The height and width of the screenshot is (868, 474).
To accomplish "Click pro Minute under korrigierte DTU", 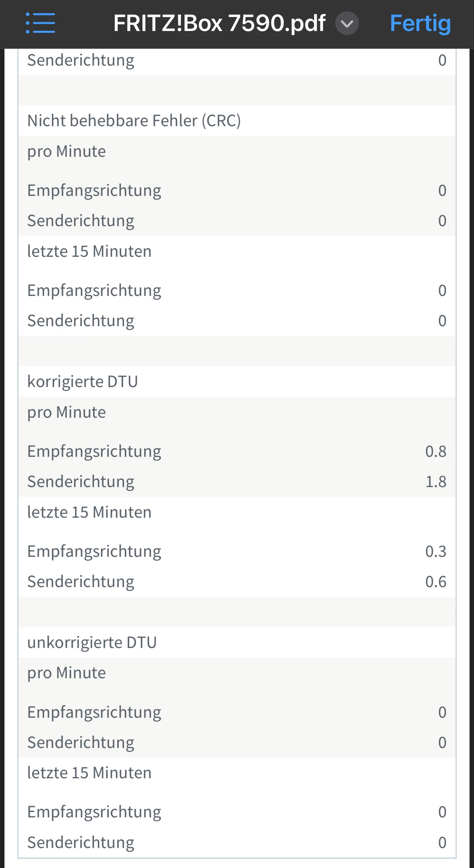I will (66, 412).
